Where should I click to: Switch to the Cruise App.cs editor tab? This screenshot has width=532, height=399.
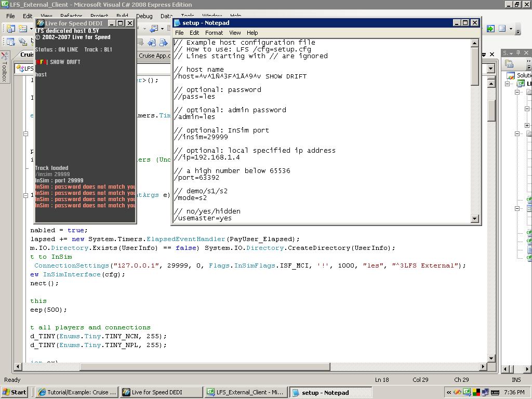pyautogui.click(x=154, y=55)
